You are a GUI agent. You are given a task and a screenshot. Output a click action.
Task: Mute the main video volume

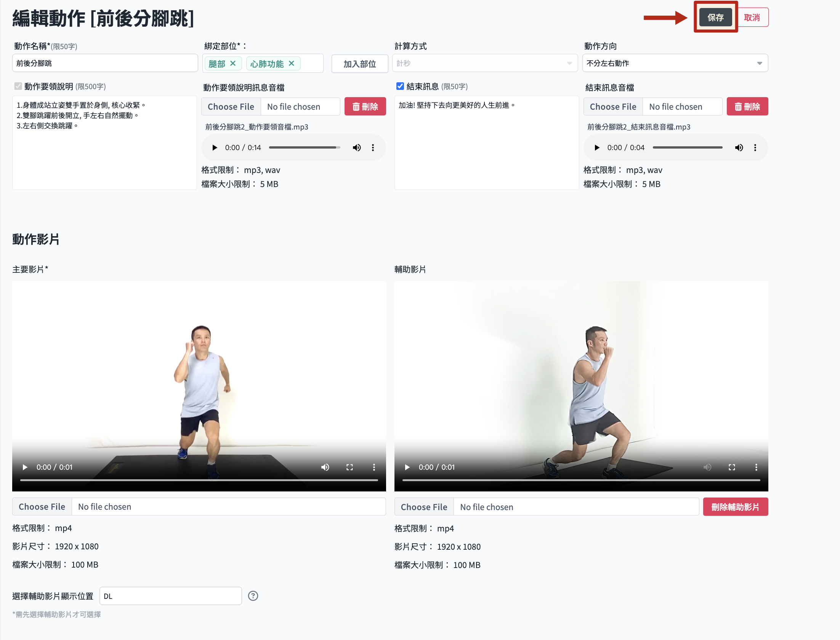[325, 467]
